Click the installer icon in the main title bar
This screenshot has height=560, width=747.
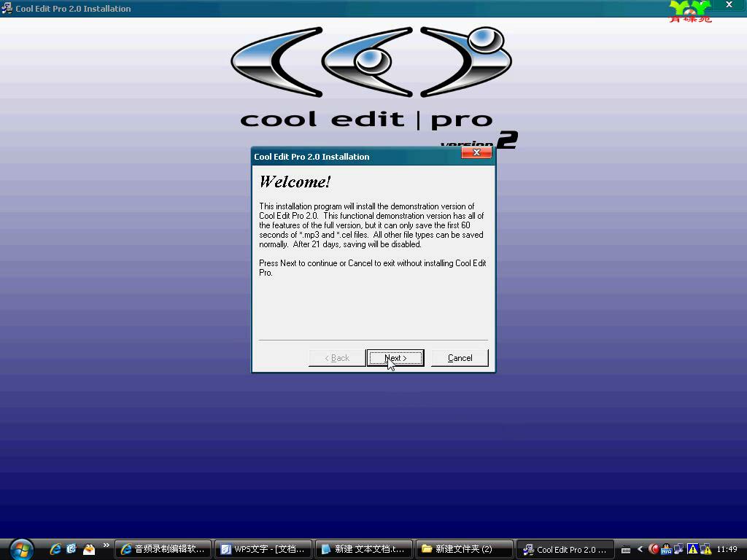pyautogui.click(x=7, y=8)
